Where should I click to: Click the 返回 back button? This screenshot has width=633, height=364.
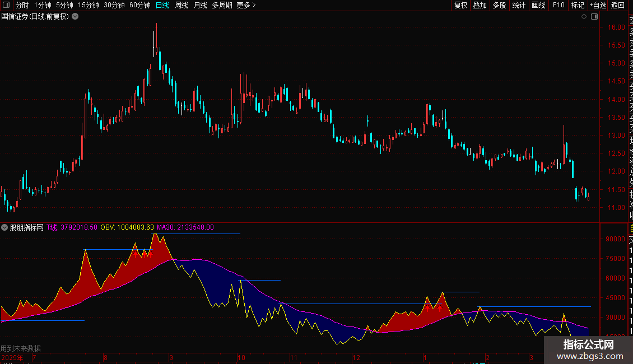point(618,5)
